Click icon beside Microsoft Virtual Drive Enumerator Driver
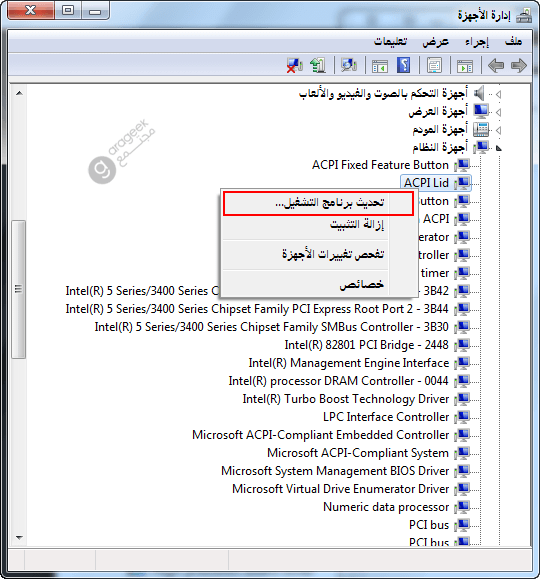This screenshot has height=579, width=540. 462,489
